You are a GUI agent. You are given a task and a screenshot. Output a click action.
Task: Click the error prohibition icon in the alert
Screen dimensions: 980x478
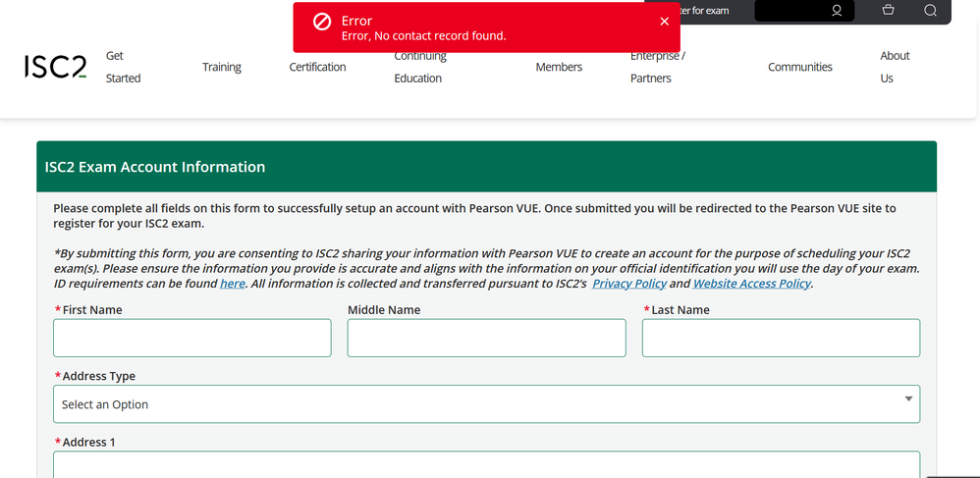point(321,23)
